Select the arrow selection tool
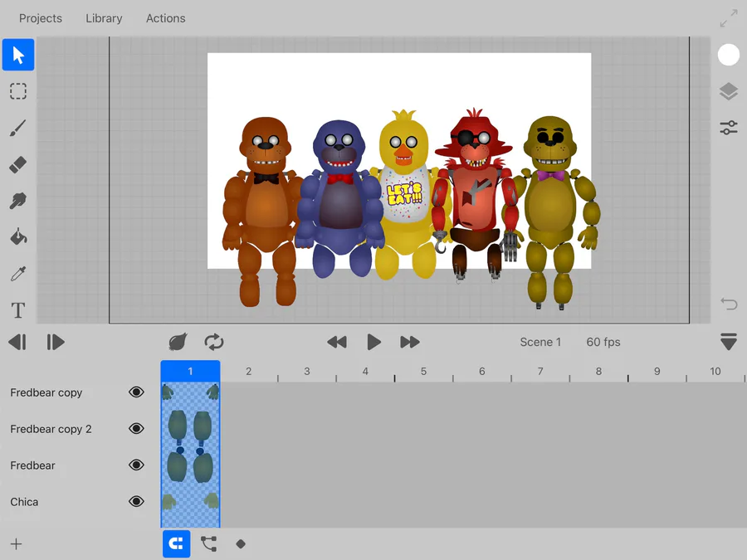Viewport: 747px width, 560px height. 18,55
